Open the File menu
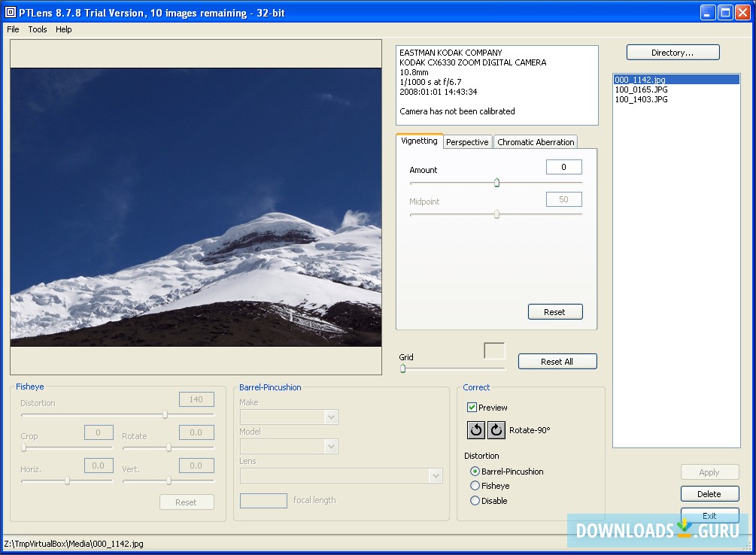 point(13,29)
